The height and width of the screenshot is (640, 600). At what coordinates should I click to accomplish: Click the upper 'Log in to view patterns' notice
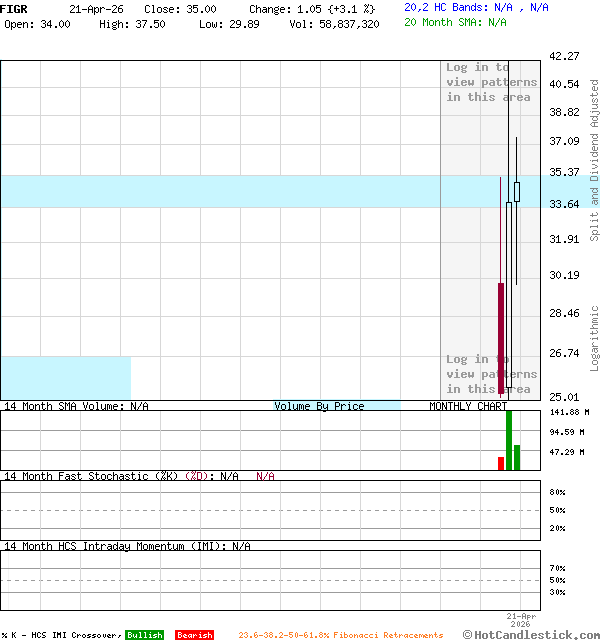pyautogui.click(x=491, y=83)
